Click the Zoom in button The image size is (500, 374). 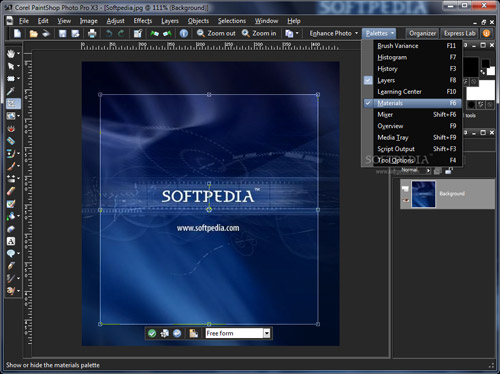pos(259,33)
